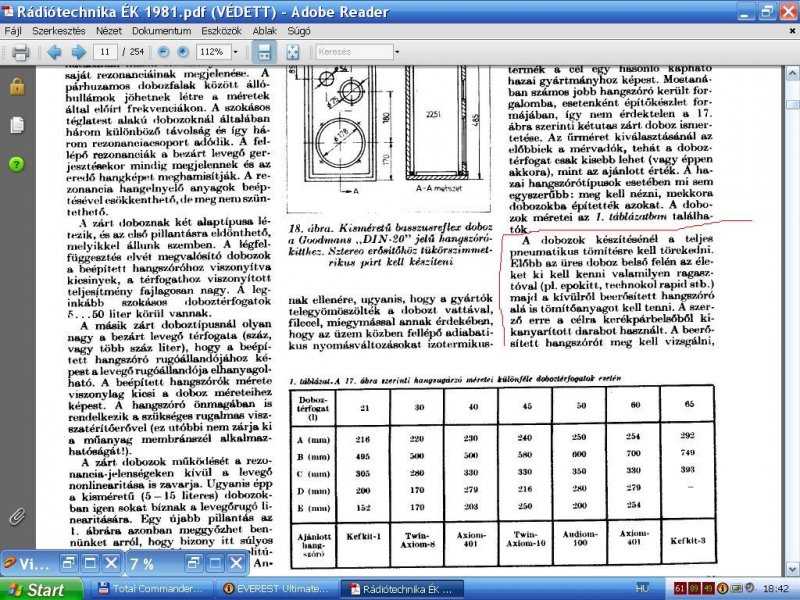The height and width of the screenshot is (600, 800).
Task: Click the tray temperature reading 61
Action: pos(680,589)
